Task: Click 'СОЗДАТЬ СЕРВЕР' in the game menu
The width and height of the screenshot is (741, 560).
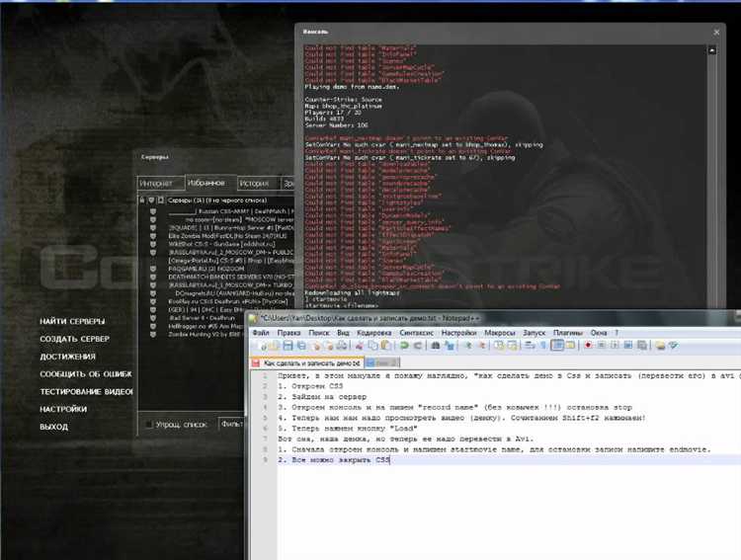Action: [x=74, y=339]
